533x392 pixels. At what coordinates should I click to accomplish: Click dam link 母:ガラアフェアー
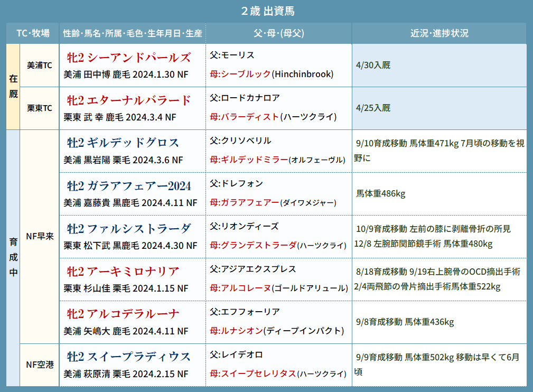[245, 202]
